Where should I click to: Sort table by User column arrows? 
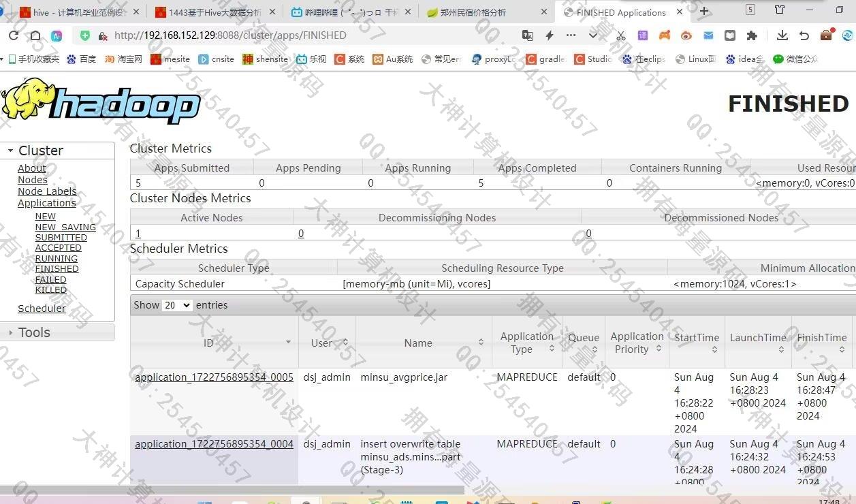pos(345,343)
